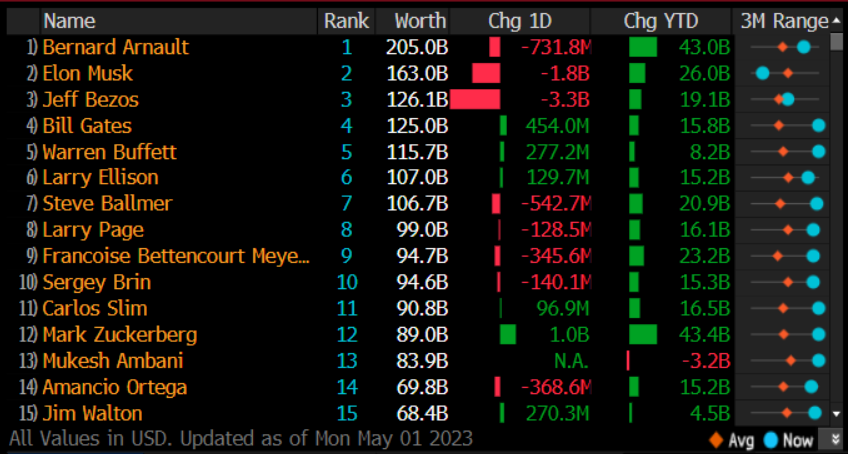The height and width of the screenshot is (454, 848).
Task: Click Sergey Brin's YTD change 15.3B
Action: click(x=705, y=282)
